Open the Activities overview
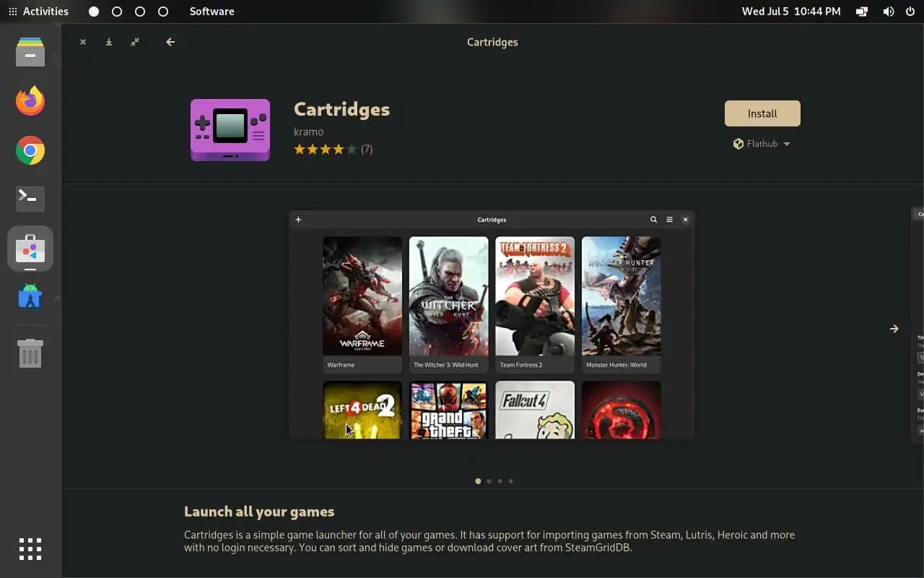The height and width of the screenshot is (578, 924). pos(38,12)
